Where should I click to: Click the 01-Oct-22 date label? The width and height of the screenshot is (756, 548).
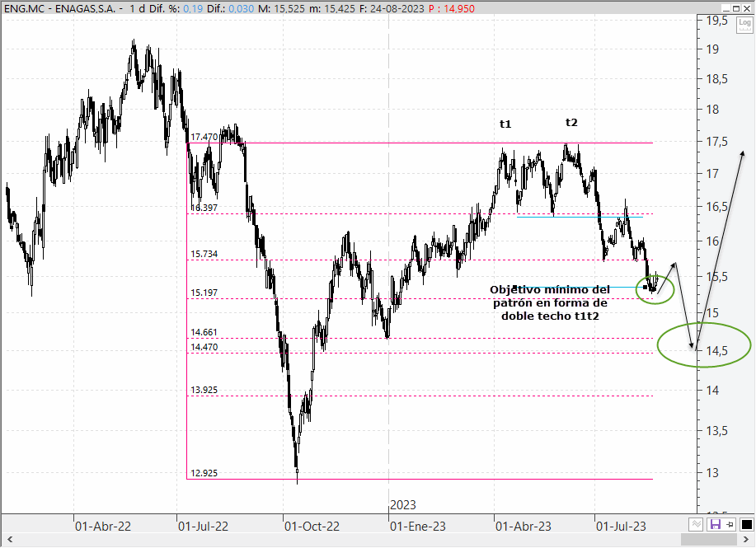click(x=312, y=527)
